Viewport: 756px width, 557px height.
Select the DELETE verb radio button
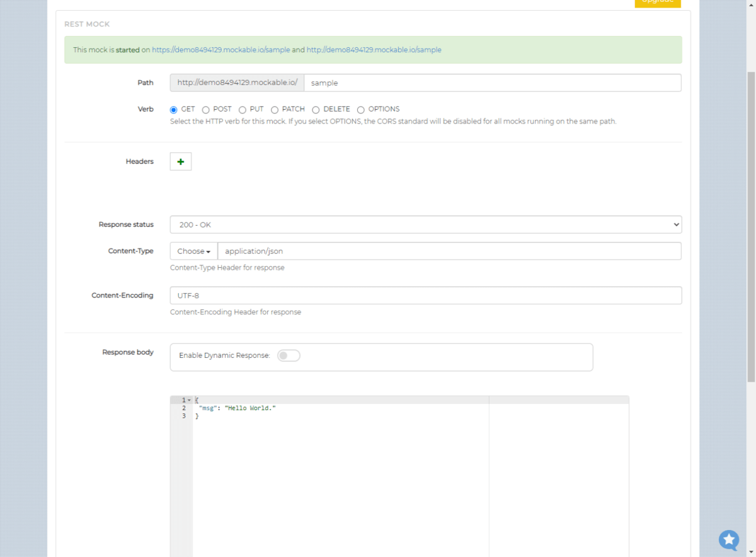pyautogui.click(x=316, y=110)
